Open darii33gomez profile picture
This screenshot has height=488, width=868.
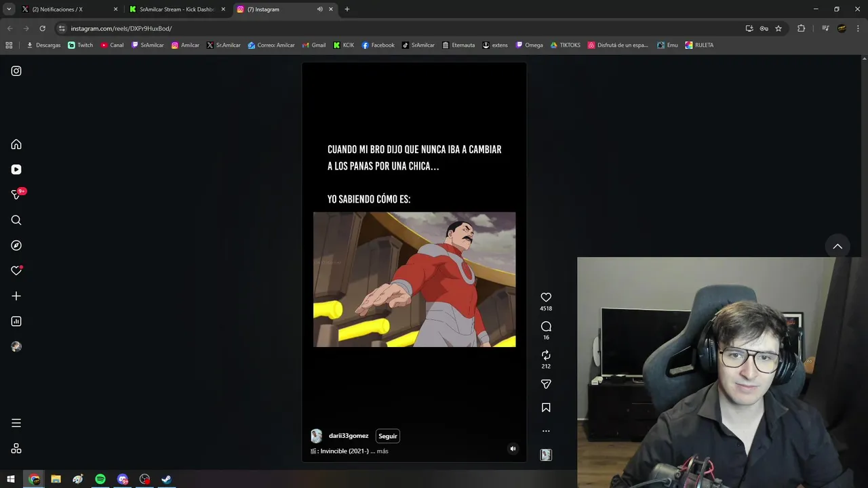(316, 436)
